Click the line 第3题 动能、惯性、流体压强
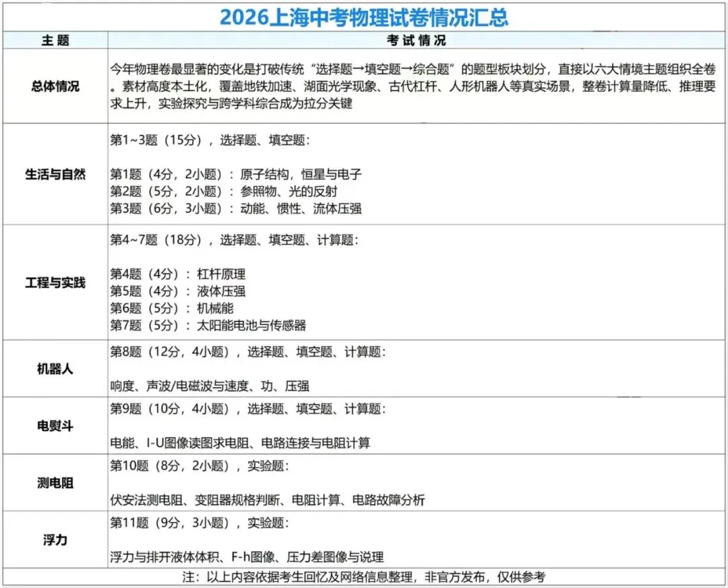728x588 pixels. [236, 208]
